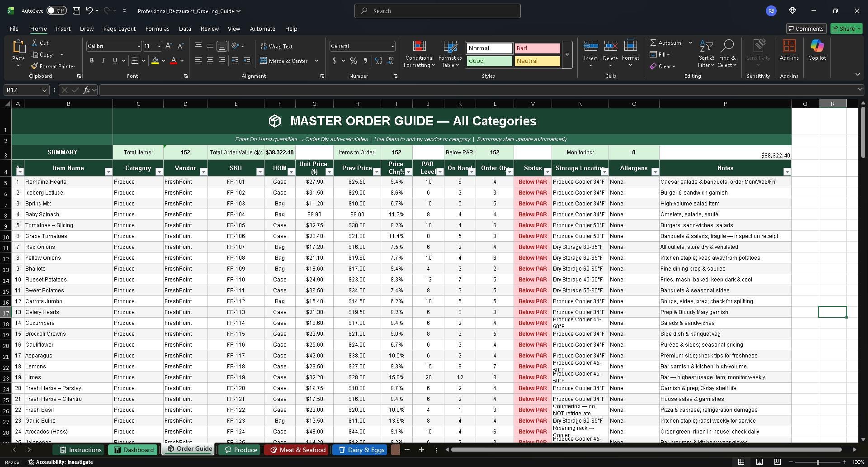The height and width of the screenshot is (467, 868).
Task: Click the Accessibility: Investigate status
Action: click(60, 462)
